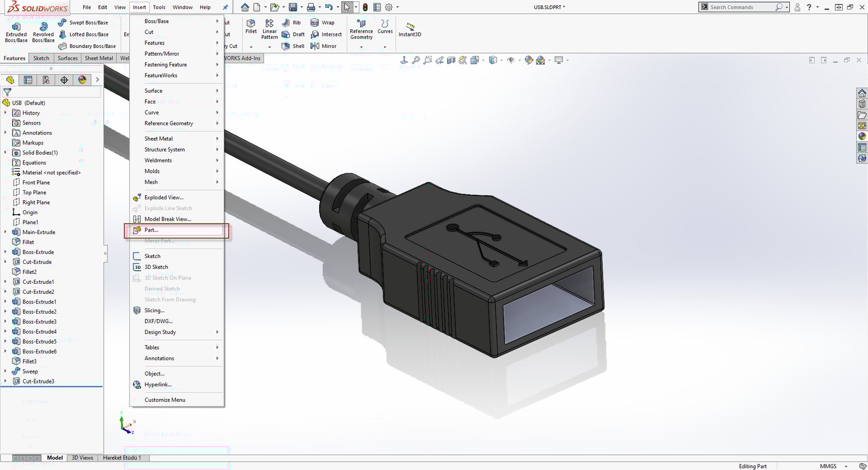The width and height of the screenshot is (868, 470).
Task: Expand the History folder in the tree
Action: point(4,113)
